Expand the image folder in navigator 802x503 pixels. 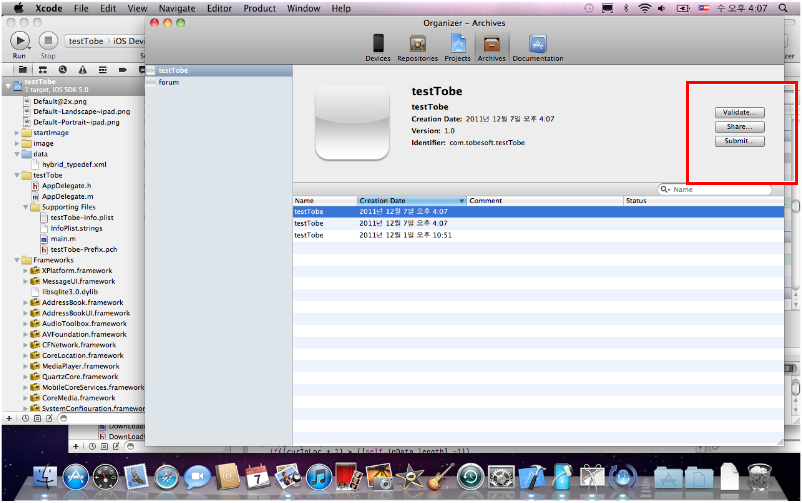pos(17,143)
